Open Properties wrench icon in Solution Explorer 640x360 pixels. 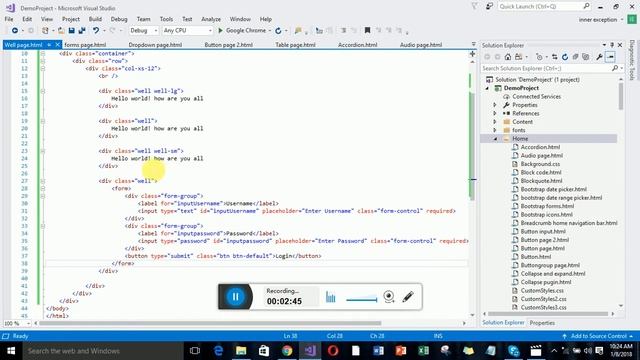(x=599, y=57)
